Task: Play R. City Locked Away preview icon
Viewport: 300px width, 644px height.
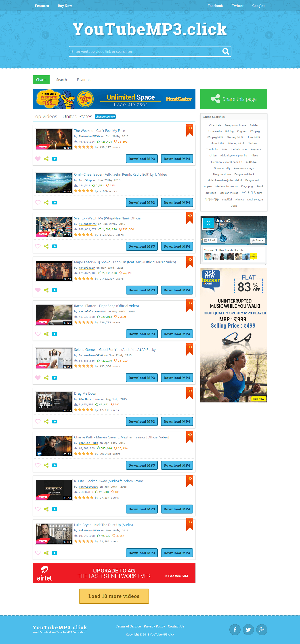Action: 55,509
